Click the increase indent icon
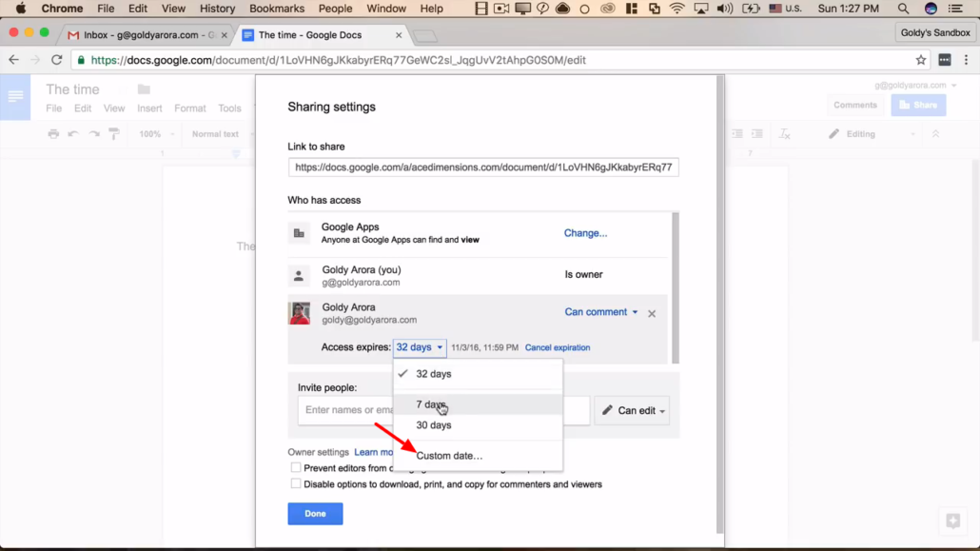This screenshot has width=980, height=551. point(757,134)
